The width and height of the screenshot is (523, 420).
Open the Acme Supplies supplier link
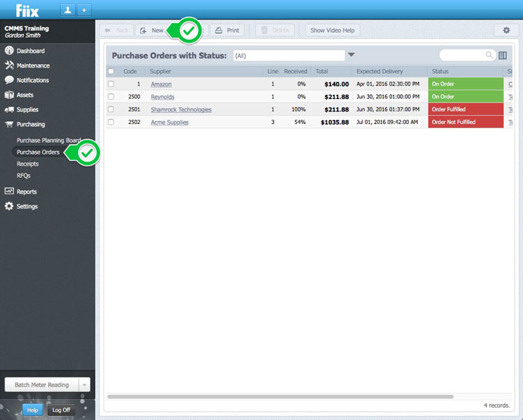click(169, 122)
